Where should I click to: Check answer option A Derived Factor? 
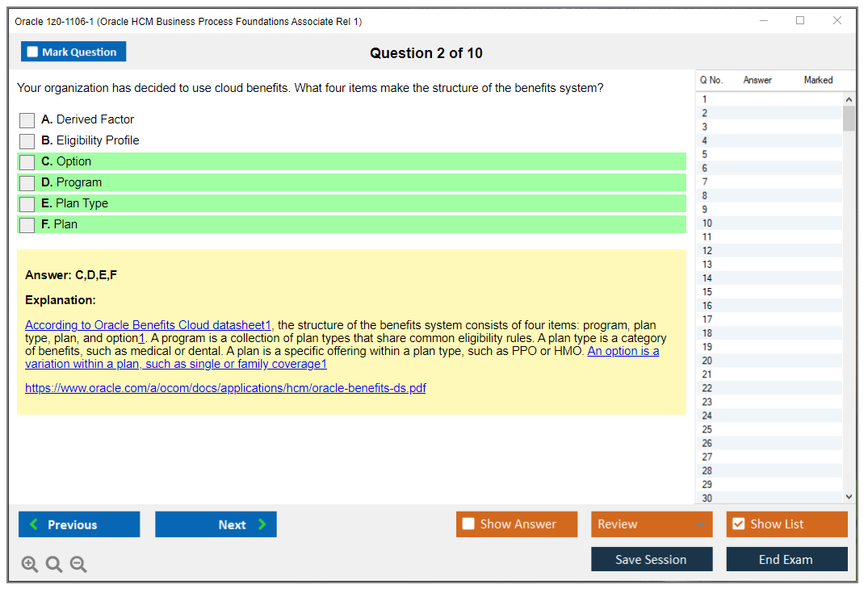[x=27, y=119]
